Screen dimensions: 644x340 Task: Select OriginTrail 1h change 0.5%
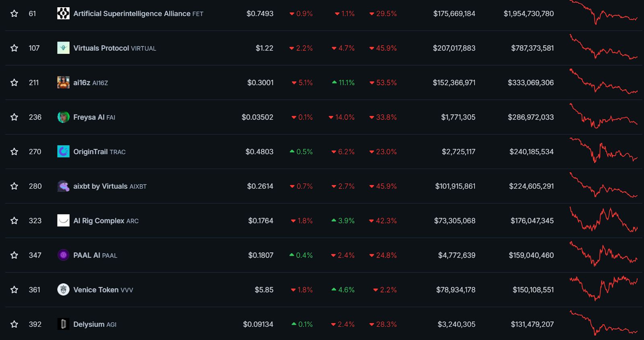pos(301,152)
